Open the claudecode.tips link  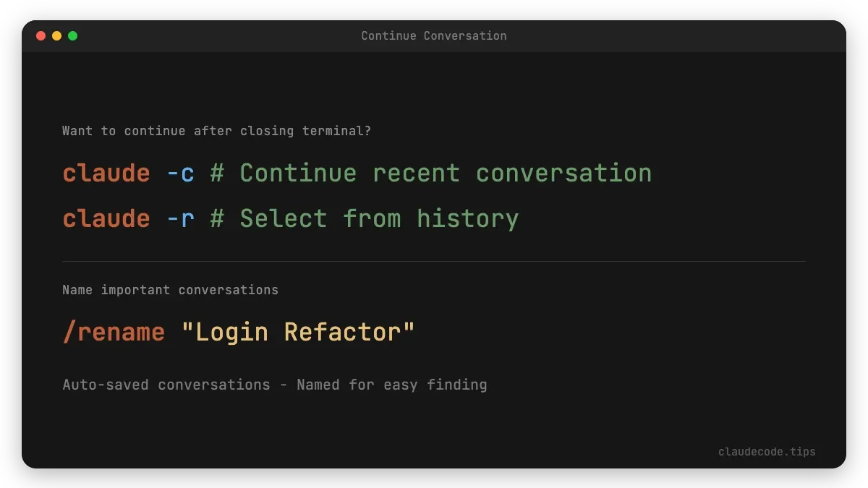[767, 451]
